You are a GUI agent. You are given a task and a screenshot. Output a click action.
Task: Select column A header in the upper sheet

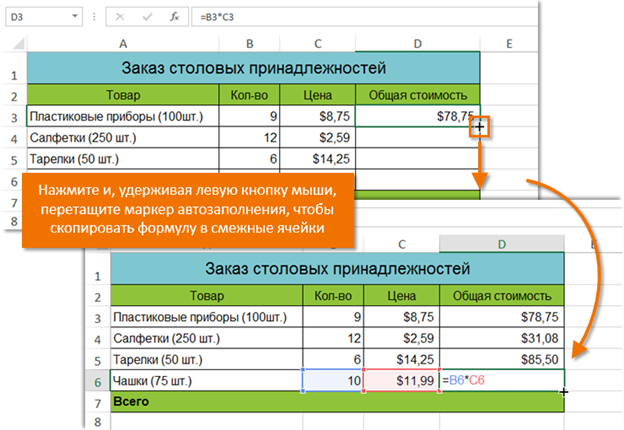123,43
